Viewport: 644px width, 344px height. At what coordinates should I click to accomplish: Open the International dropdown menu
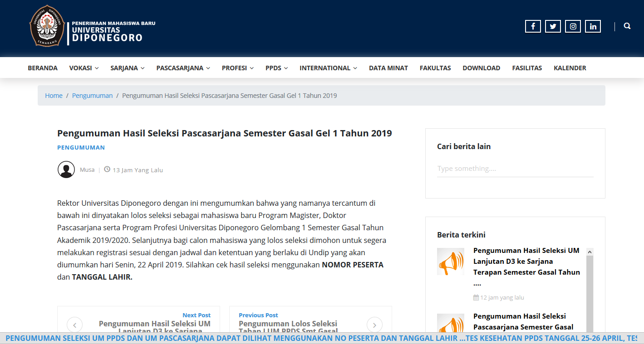pyautogui.click(x=328, y=68)
